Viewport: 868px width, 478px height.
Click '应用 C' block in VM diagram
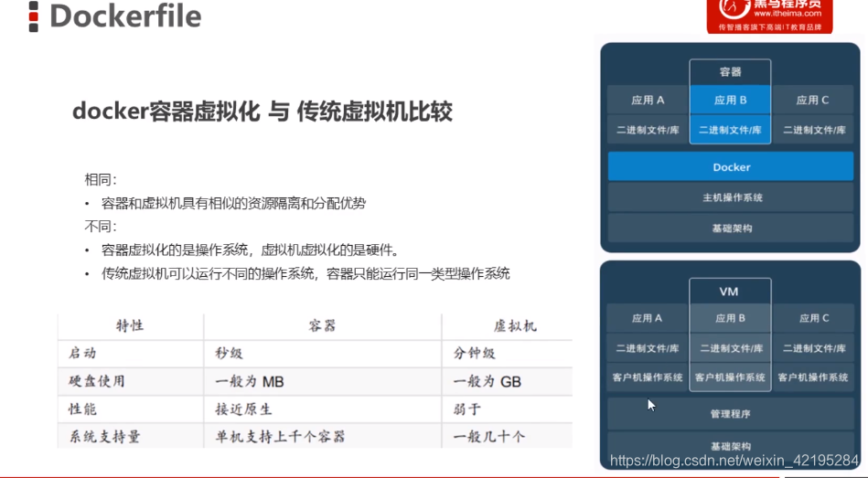click(812, 318)
